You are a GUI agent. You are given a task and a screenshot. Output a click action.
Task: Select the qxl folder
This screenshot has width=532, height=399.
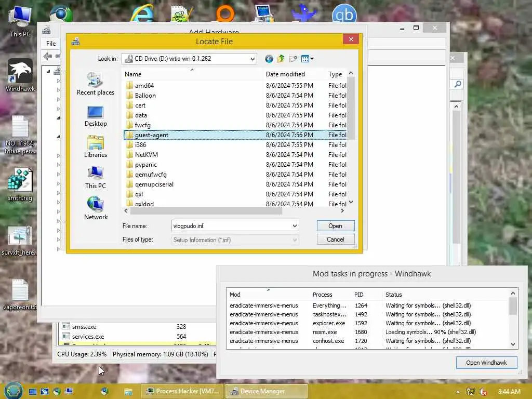(x=235, y=194)
